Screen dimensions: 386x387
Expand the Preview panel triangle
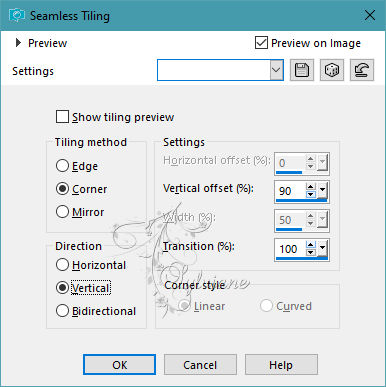coord(18,43)
